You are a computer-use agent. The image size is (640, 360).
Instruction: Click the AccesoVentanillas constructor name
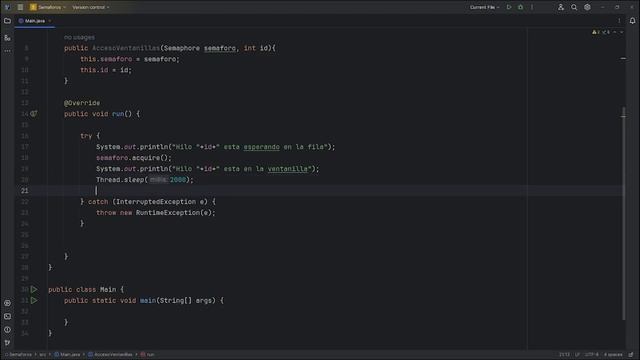[x=126, y=48]
